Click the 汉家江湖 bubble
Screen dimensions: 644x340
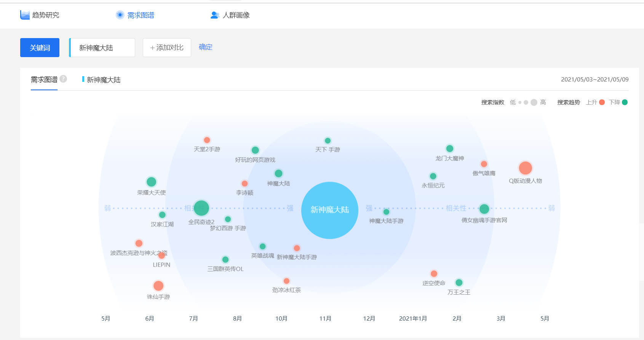(162, 215)
